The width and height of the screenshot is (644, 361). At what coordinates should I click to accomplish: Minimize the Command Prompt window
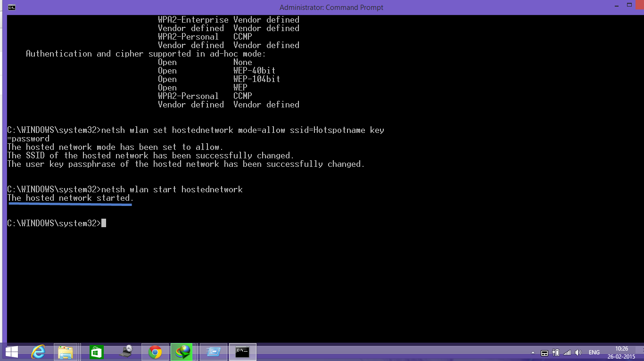617,5
